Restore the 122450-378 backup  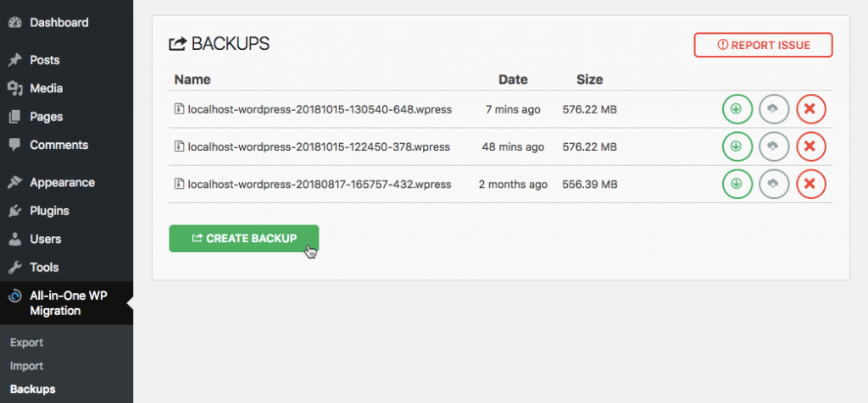coord(774,146)
